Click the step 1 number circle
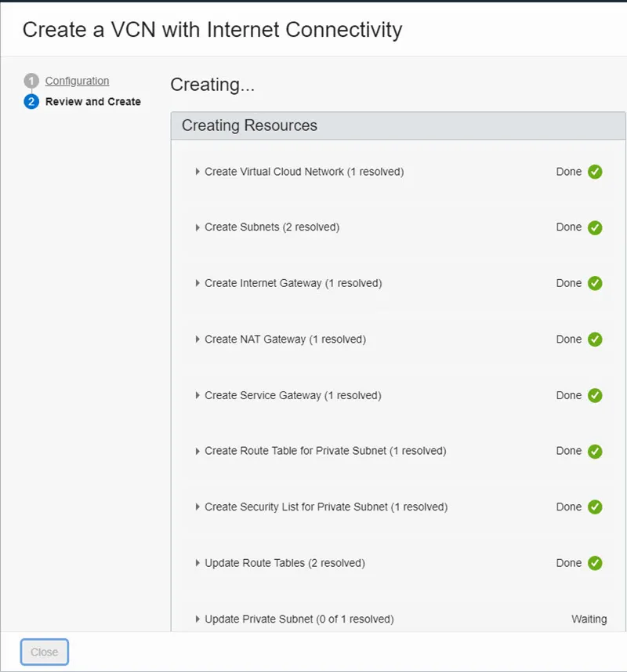 tap(31, 81)
